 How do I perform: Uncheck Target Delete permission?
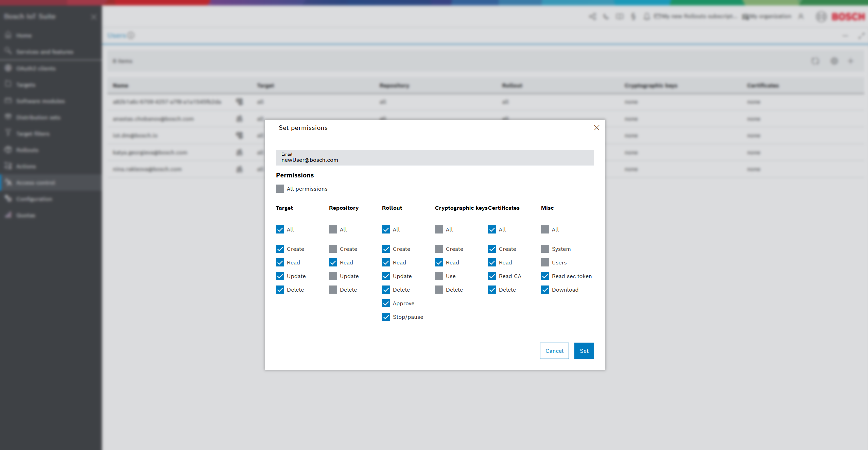280,290
